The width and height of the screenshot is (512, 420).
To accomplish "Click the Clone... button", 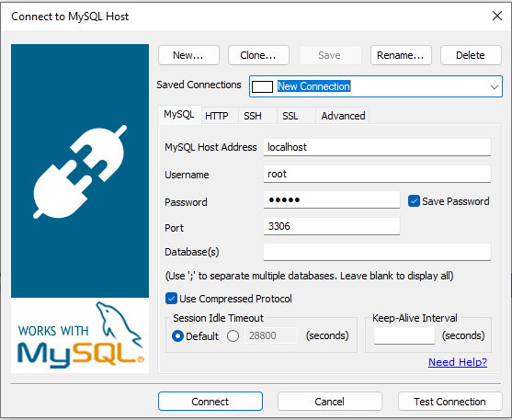I will coord(258,55).
